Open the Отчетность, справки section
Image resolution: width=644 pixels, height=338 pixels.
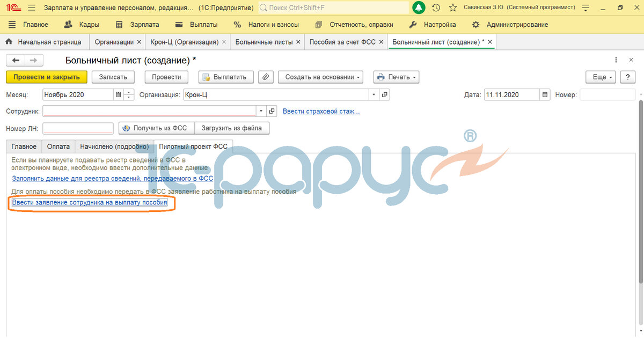tap(354, 25)
